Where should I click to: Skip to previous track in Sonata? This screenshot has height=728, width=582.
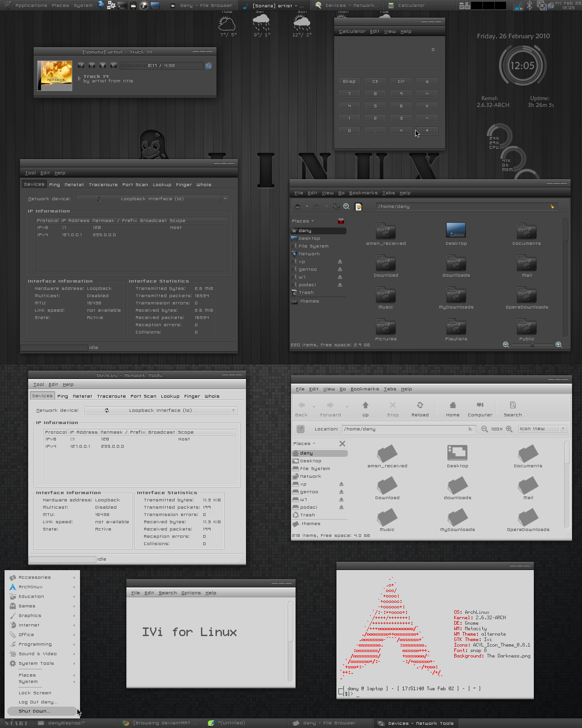[x=81, y=66]
